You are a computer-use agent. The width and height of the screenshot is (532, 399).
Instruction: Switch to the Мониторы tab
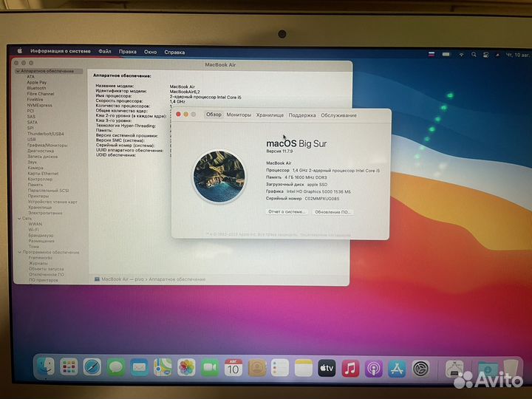pos(239,115)
